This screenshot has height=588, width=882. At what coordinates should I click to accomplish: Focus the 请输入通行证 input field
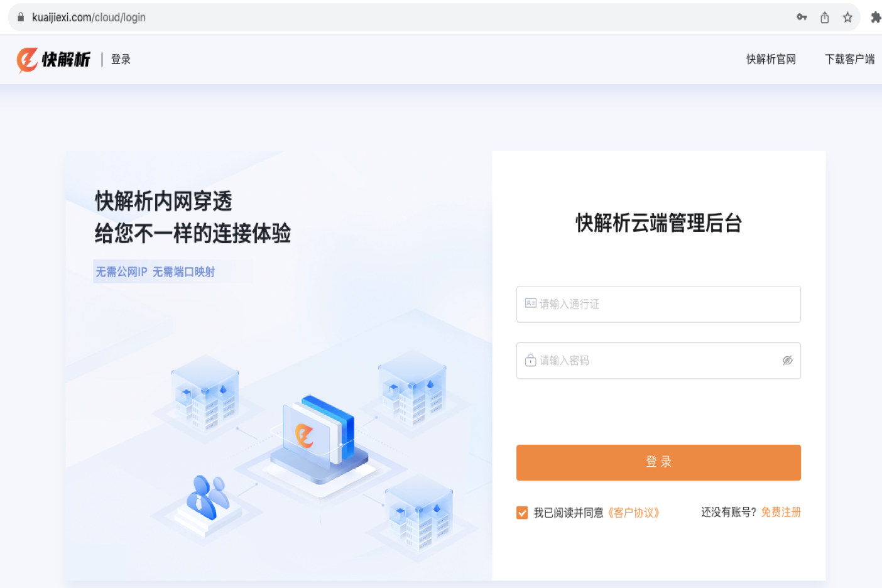click(x=658, y=304)
